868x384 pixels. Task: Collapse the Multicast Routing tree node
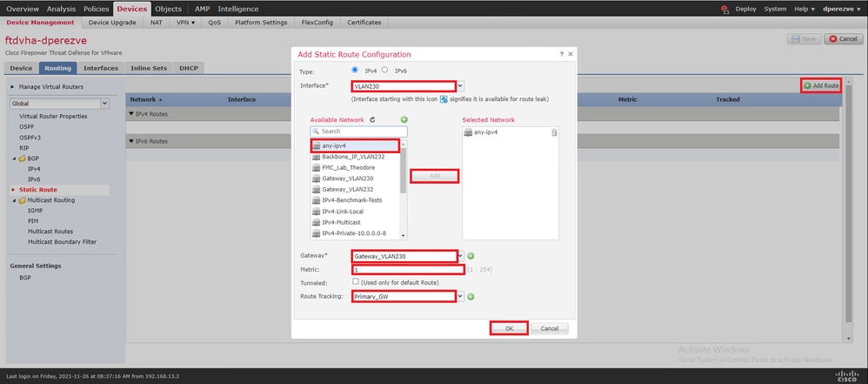(x=13, y=200)
